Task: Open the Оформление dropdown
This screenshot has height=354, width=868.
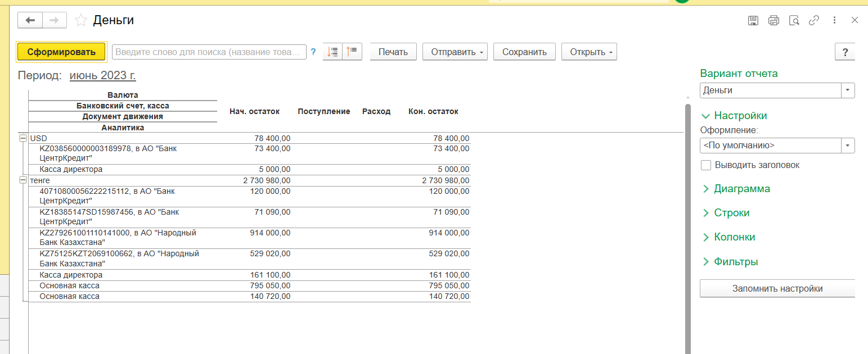Action: point(848,146)
